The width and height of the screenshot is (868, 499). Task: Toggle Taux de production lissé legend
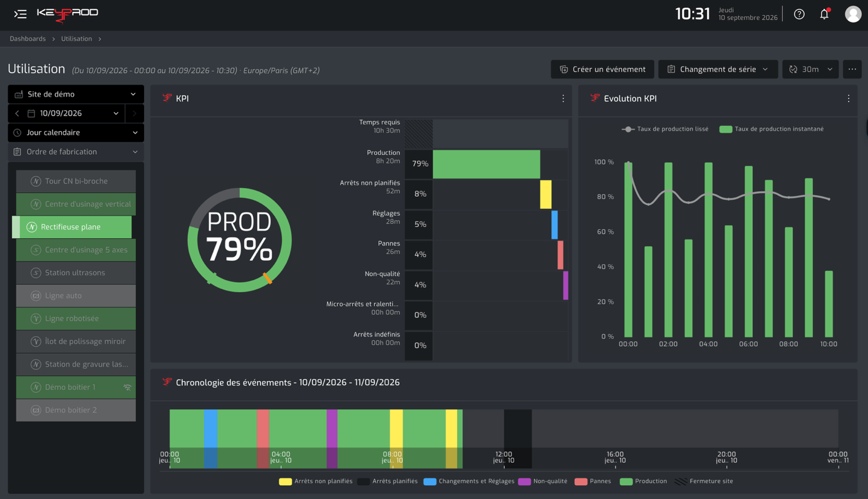pyautogui.click(x=664, y=129)
